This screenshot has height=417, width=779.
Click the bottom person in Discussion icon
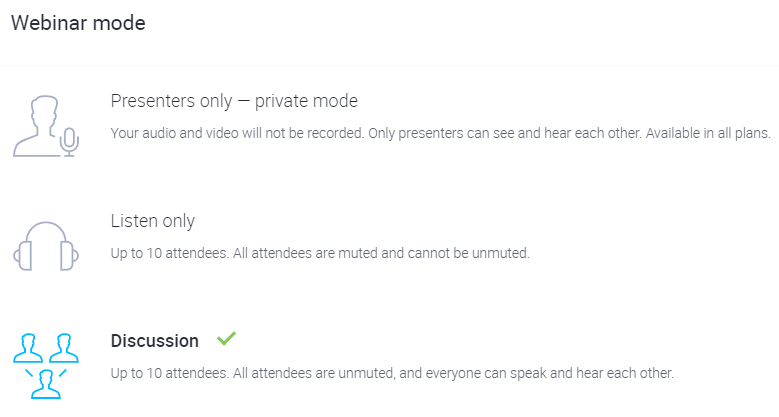(46, 384)
